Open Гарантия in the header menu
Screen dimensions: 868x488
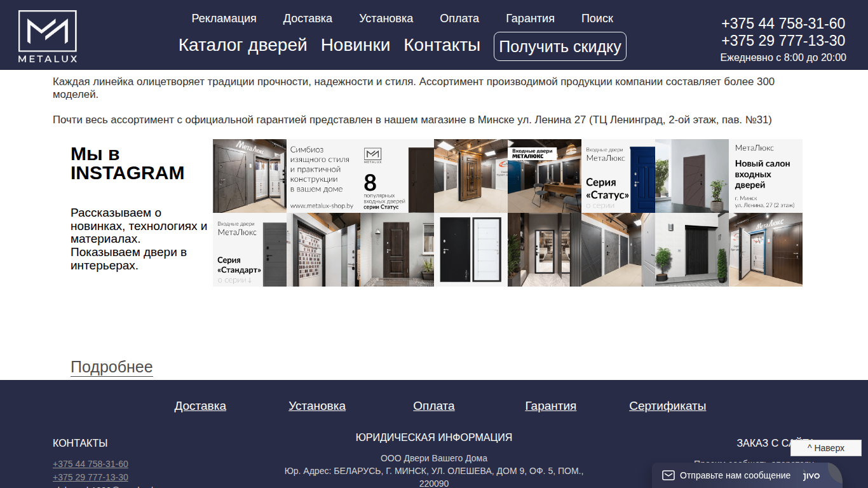[530, 18]
